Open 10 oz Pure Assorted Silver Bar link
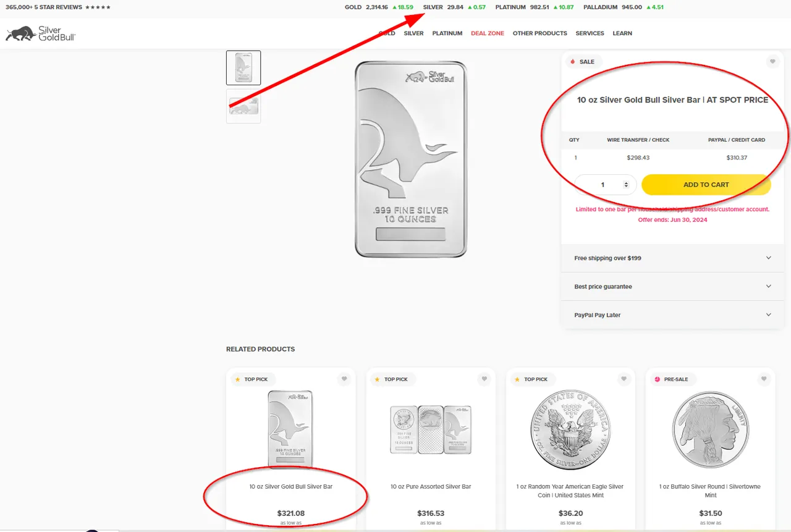 (431, 487)
